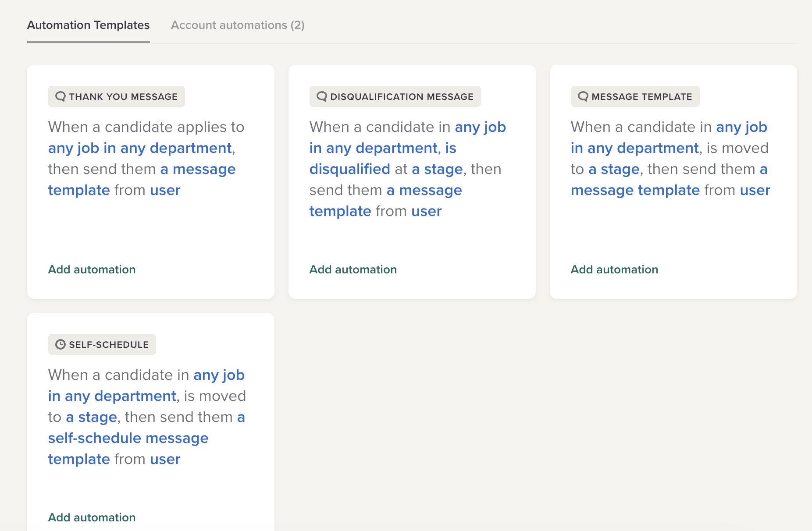
Task: Switch to the Automation Templates tab
Action: tap(88, 25)
